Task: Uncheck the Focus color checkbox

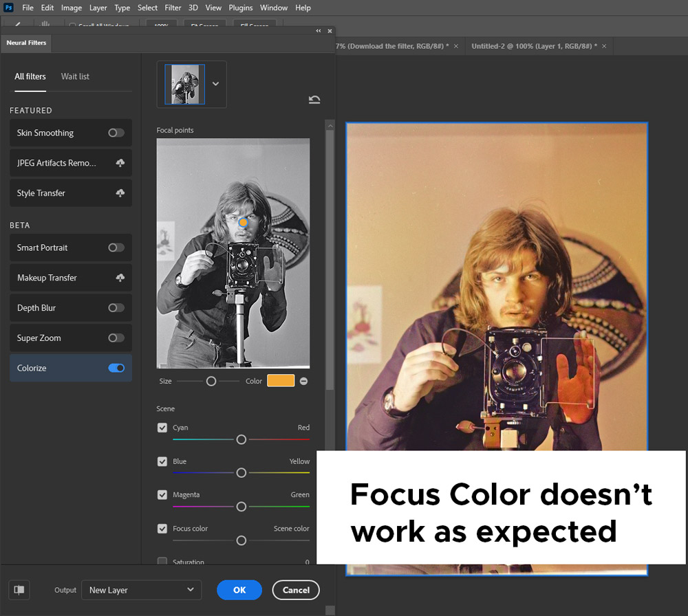Action: click(x=162, y=528)
